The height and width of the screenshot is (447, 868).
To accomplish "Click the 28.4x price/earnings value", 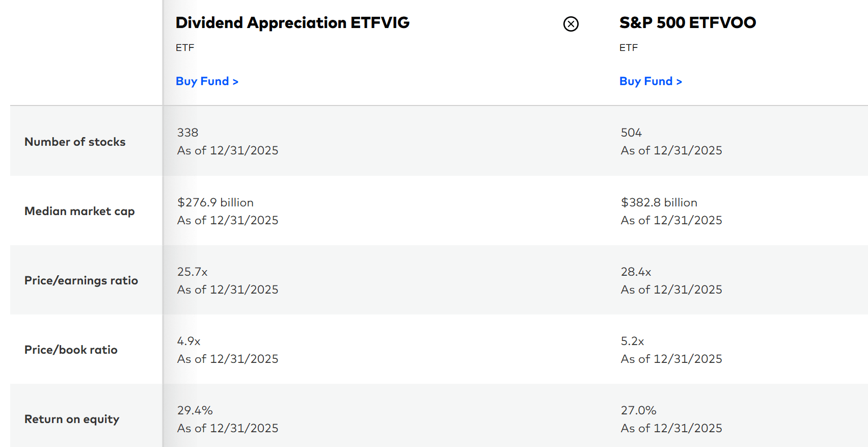I will click(x=636, y=272).
